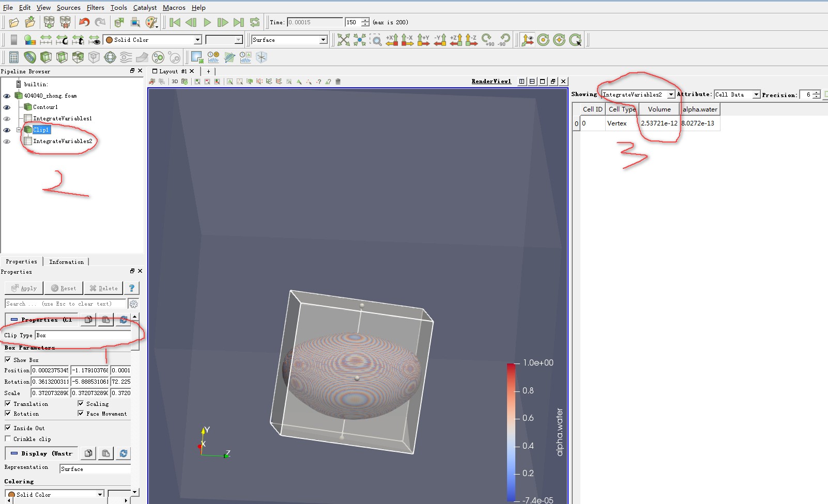The image size is (828, 504).
Task: Click the Edit Color Map icon
Action: [x=30, y=40]
